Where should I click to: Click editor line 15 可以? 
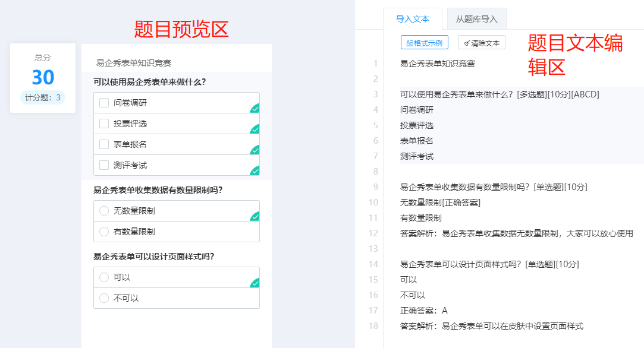pos(409,280)
